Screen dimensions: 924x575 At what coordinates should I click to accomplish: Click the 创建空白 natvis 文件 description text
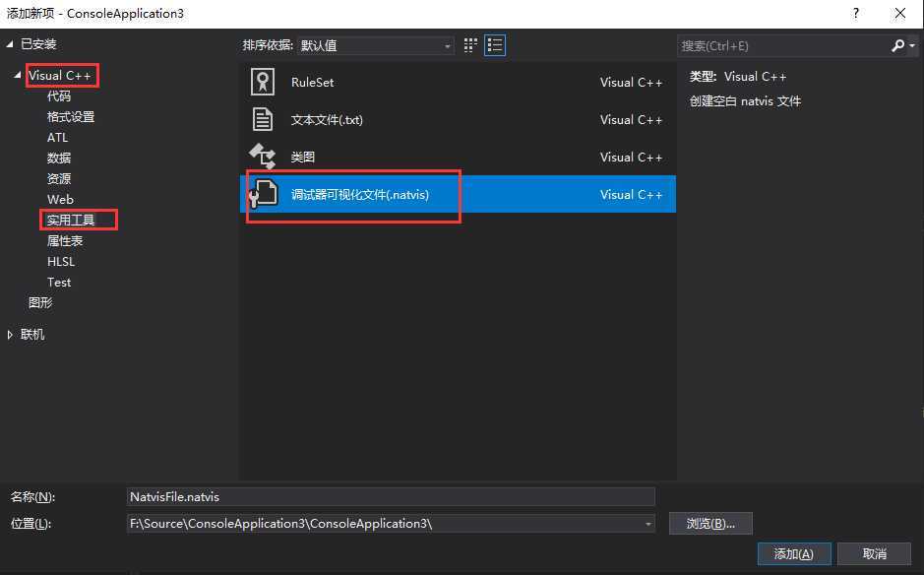745,100
